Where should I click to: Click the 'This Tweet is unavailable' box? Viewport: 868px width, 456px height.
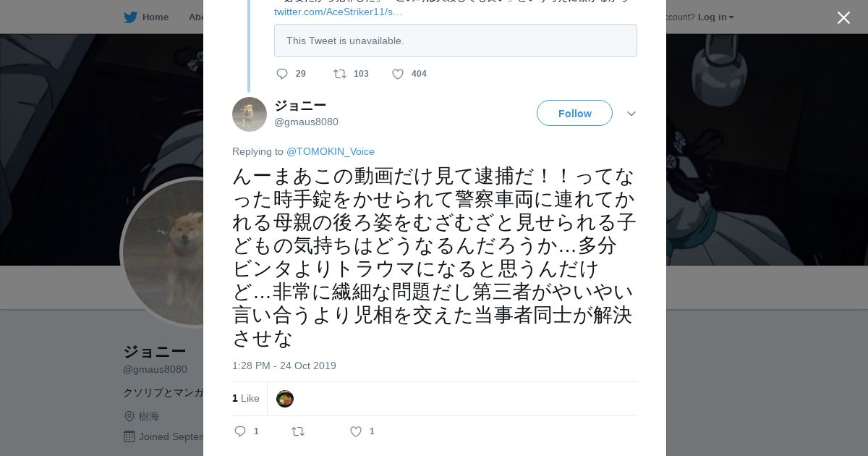(456, 41)
